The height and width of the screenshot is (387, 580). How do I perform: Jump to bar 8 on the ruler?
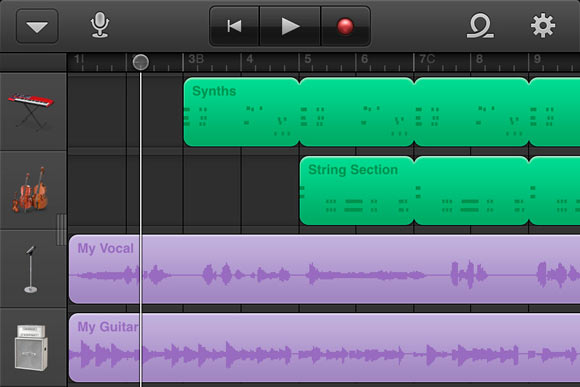click(x=479, y=59)
